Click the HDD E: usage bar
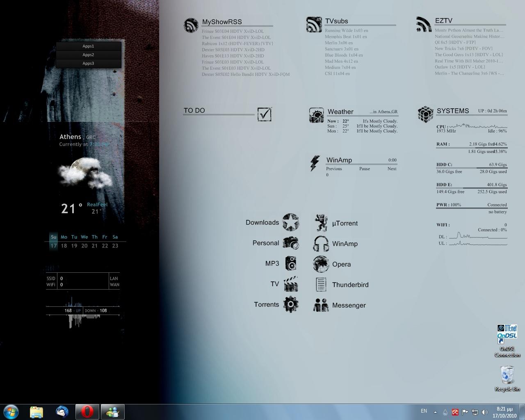Screen dimensions: 525x420 tap(471, 188)
